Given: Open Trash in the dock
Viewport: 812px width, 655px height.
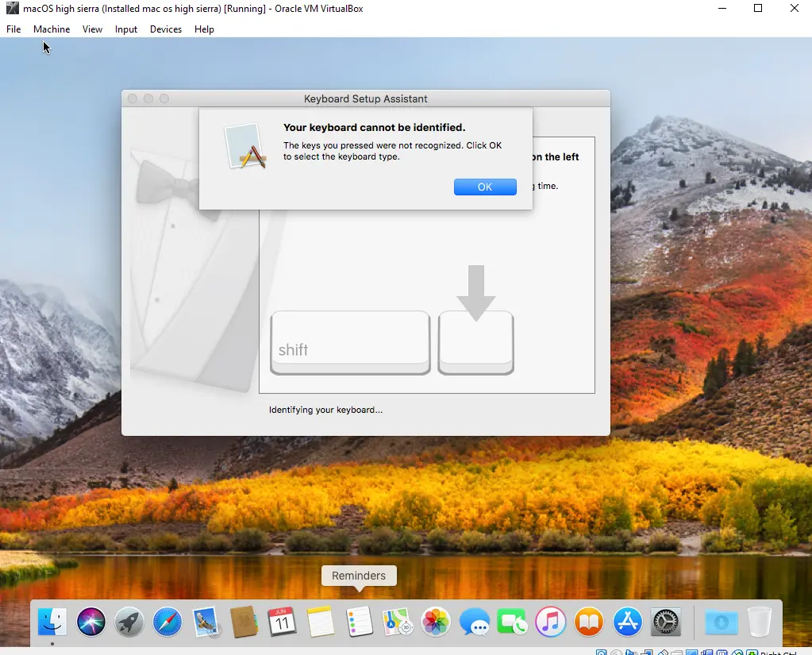Looking at the screenshot, I should coord(760,622).
